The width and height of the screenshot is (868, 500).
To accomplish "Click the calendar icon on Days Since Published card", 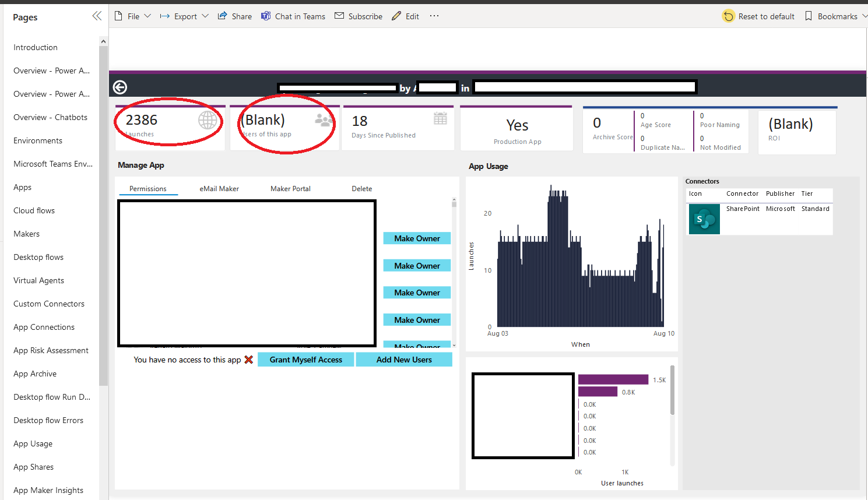I will (x=441, y=117).
